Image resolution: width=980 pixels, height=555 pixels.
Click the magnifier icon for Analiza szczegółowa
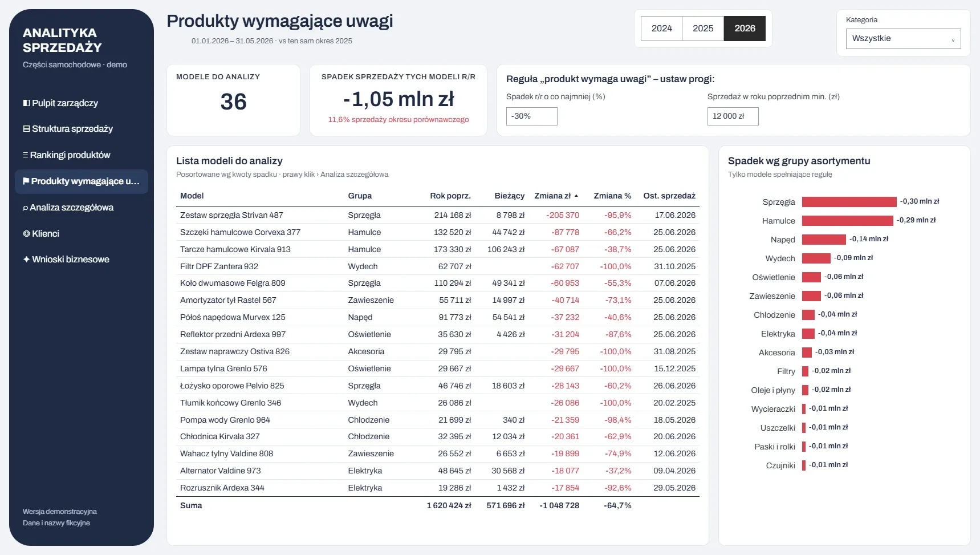pyautogui.click(x=26, y=208)
